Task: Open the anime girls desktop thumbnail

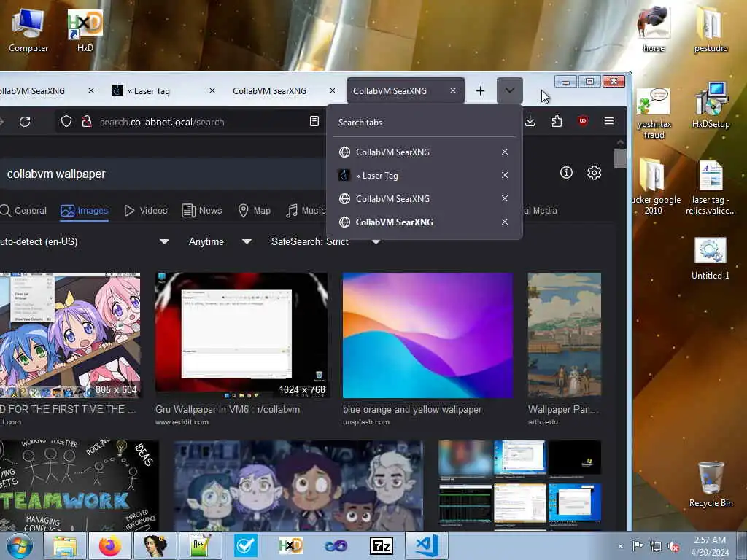Action: tap(70, 335)
